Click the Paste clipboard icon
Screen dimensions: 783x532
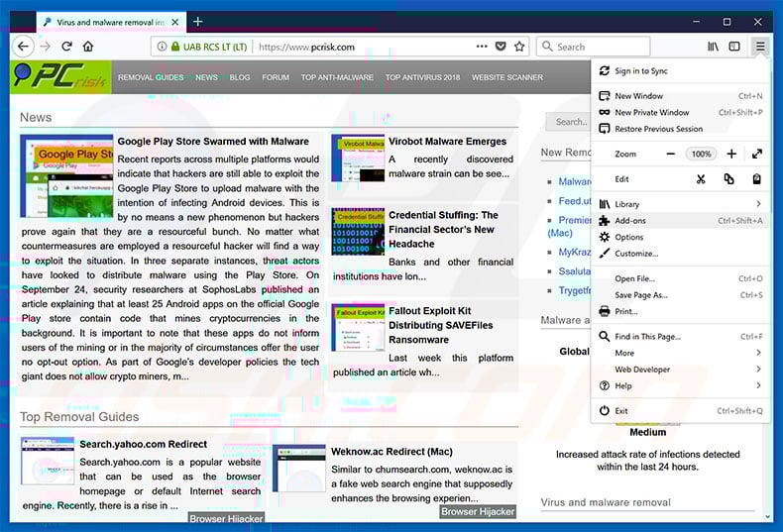pyautogui.click(x=757, y=179)
